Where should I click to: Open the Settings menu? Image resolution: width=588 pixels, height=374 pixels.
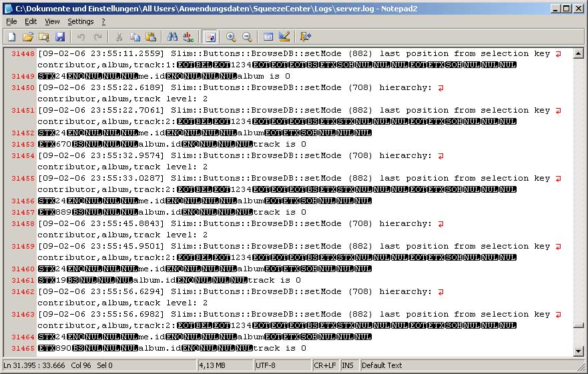tap(80, 21)
